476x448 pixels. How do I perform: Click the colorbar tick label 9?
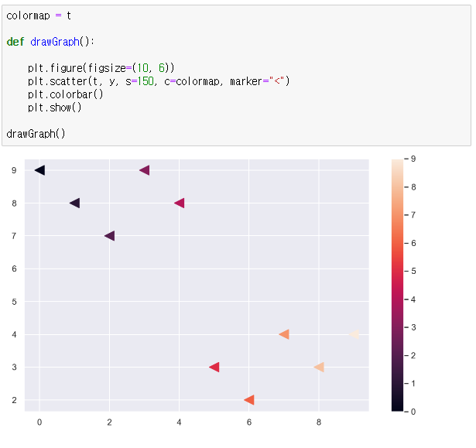[x=413, y=159]
